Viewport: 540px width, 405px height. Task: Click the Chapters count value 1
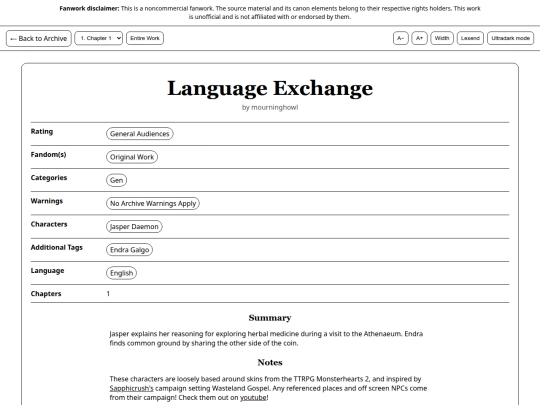[108, 294]
